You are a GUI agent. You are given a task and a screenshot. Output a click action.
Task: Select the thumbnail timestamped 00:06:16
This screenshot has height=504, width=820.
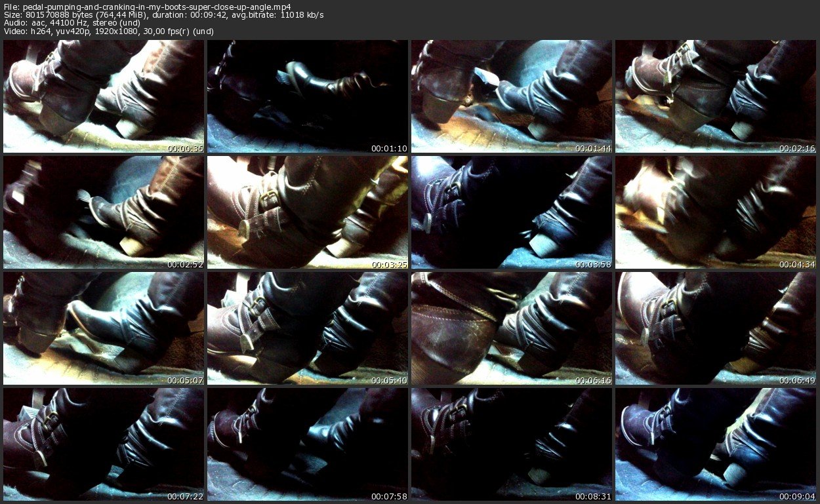[x=512, y=328]
